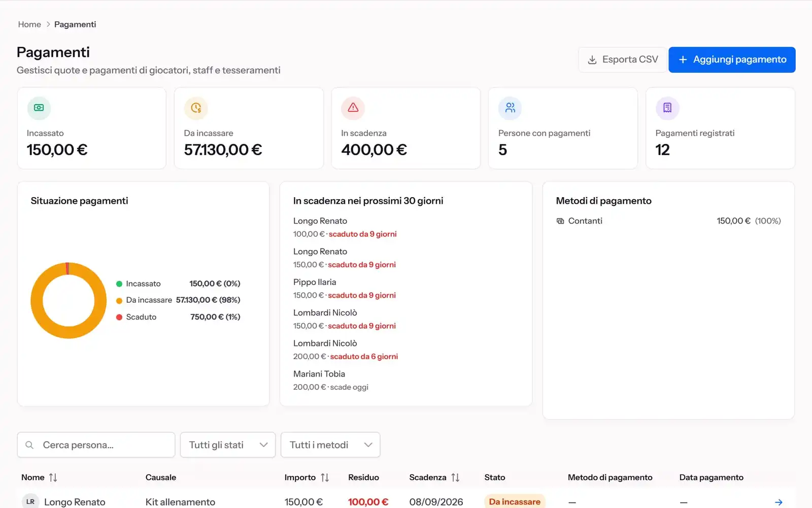Click the green Incassato legend dot

[119, 284]
